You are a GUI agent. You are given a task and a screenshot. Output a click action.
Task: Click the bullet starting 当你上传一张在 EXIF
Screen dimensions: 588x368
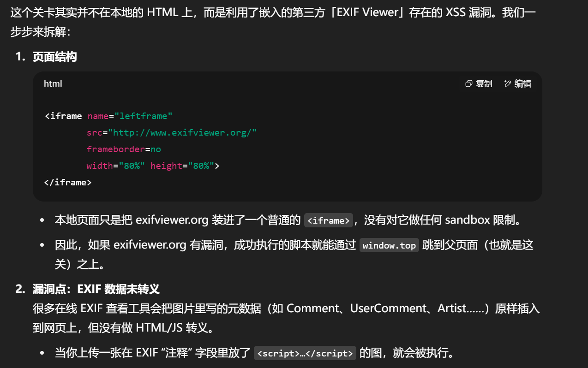point(255,353)
